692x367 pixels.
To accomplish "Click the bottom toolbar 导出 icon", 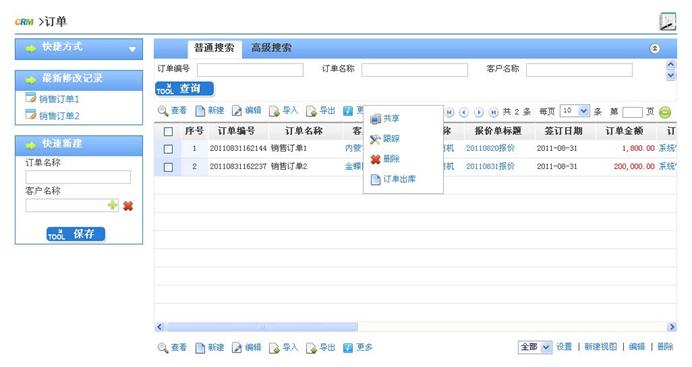I will (x=311, y=348).
